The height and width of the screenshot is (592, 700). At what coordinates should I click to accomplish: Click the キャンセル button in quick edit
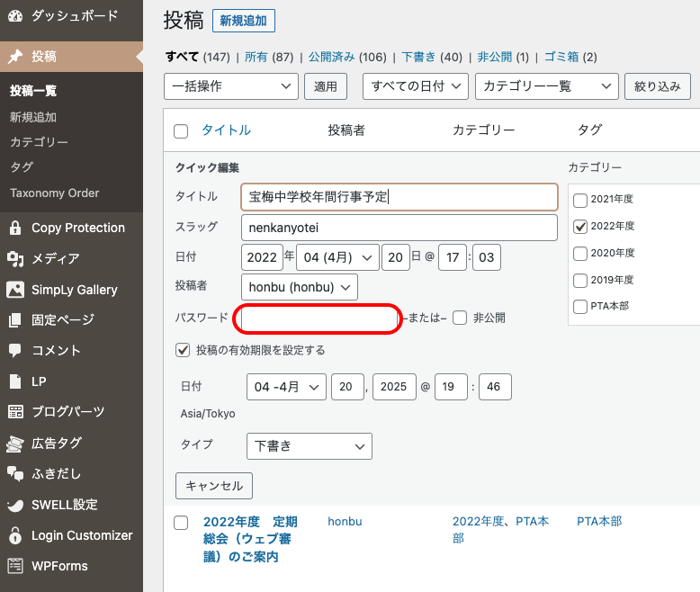pos(214,486)
